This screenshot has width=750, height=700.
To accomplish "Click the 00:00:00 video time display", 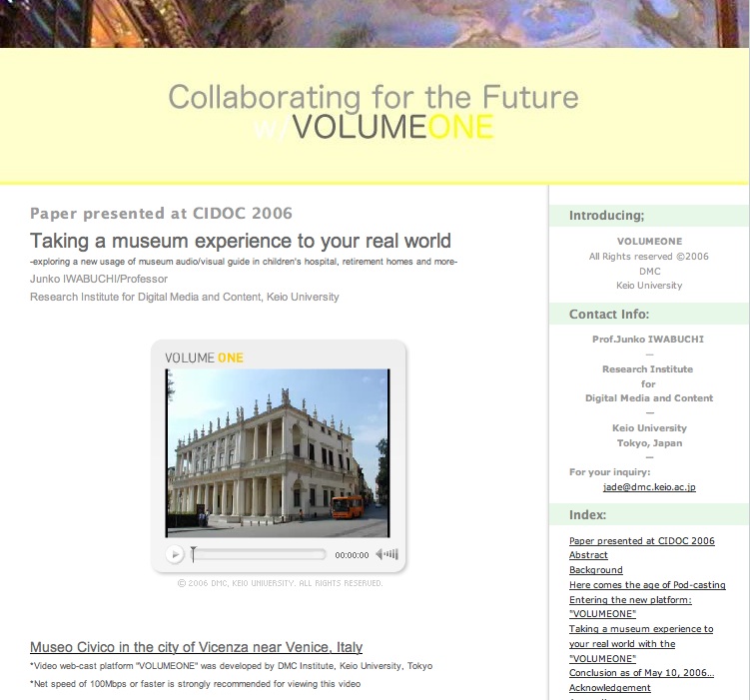I will [352, 555].
